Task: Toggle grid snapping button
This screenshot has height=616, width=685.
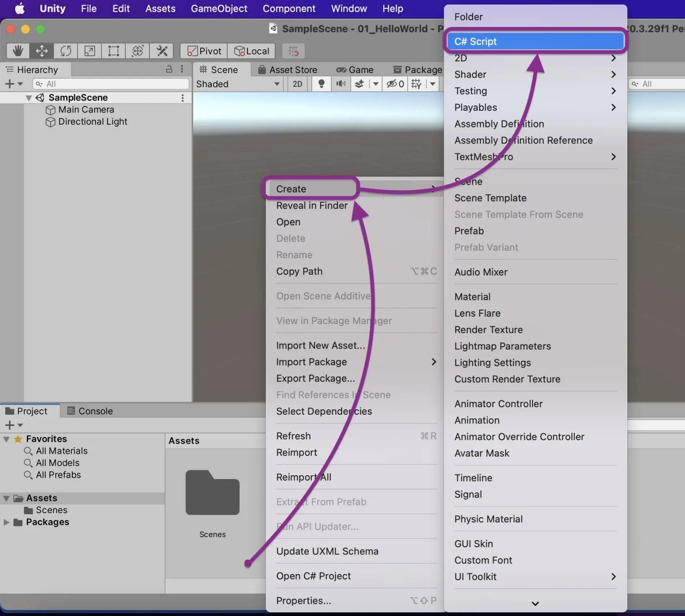Action: click(294, 51)
